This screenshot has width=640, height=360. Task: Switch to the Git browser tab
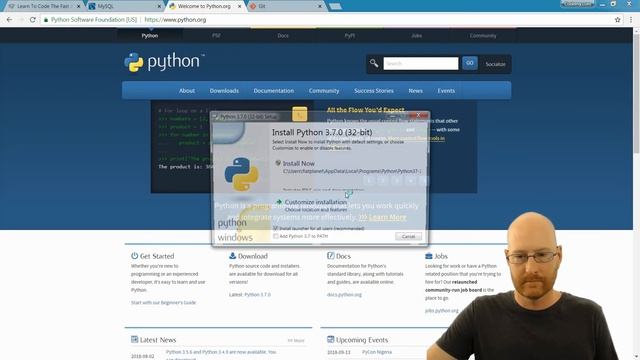285,6
